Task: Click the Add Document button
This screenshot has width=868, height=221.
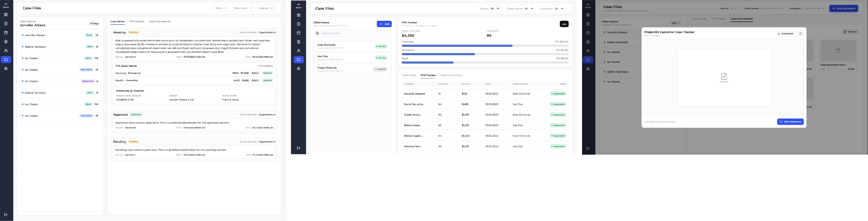Action: [x=844, y=8]
